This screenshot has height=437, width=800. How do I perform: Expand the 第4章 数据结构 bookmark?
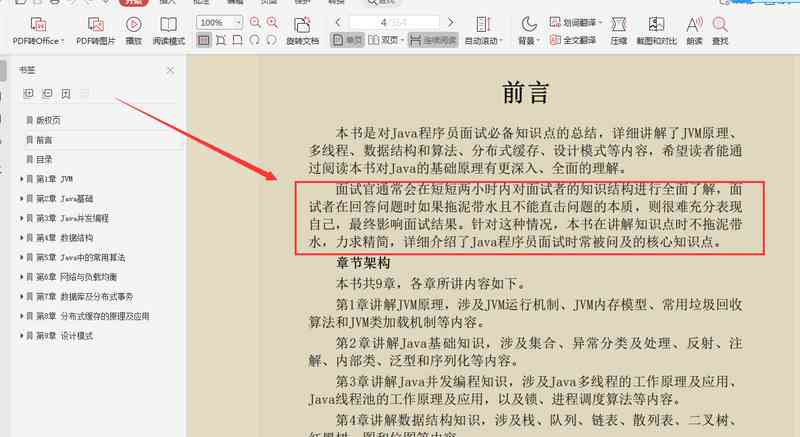tap(21, 238)
